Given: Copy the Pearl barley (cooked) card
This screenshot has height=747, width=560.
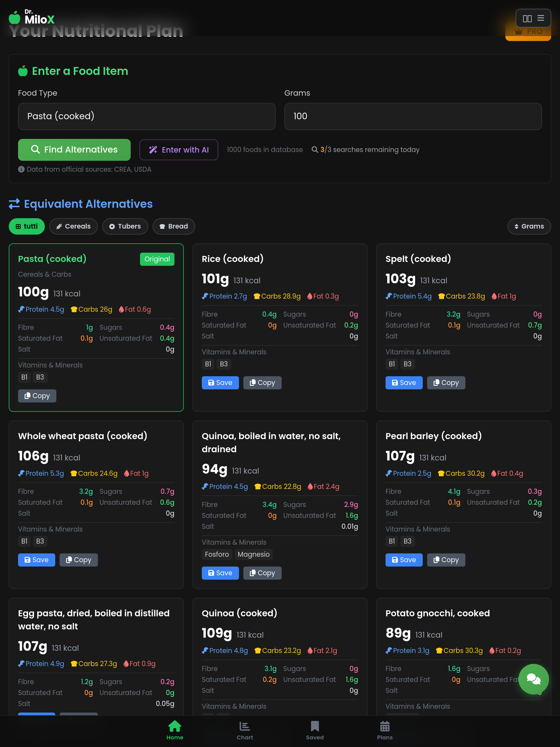Looking at the screenshot, I should tap(446, 560).
